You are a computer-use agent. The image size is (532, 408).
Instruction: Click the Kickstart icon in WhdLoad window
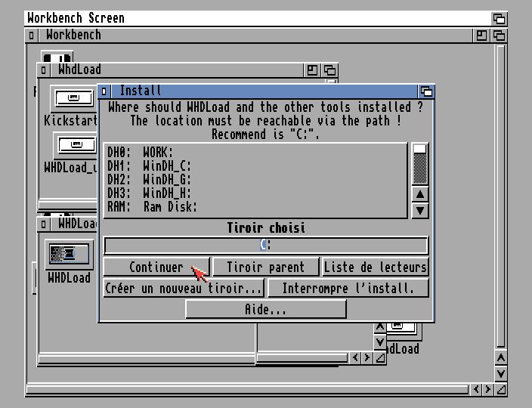(73, 98)
